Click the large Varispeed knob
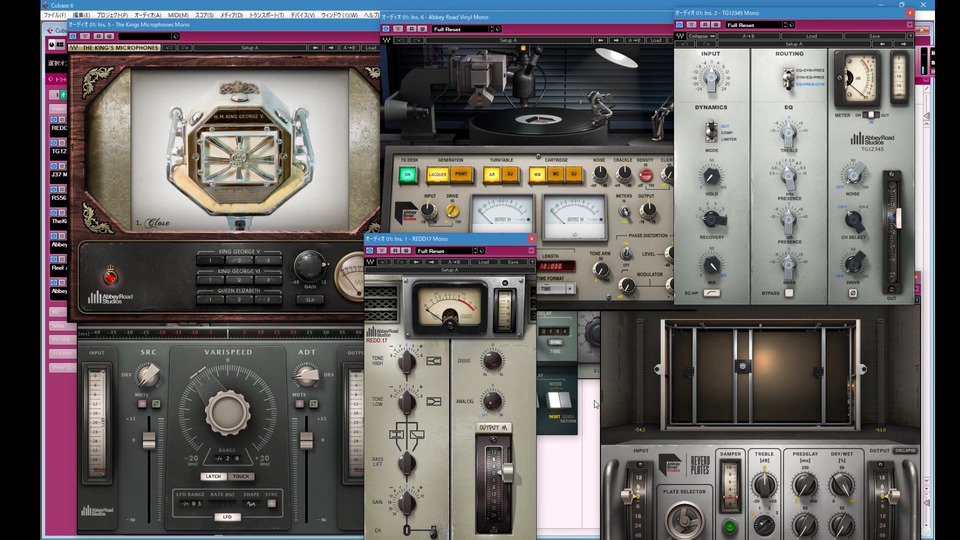 (x=227, y=412)
